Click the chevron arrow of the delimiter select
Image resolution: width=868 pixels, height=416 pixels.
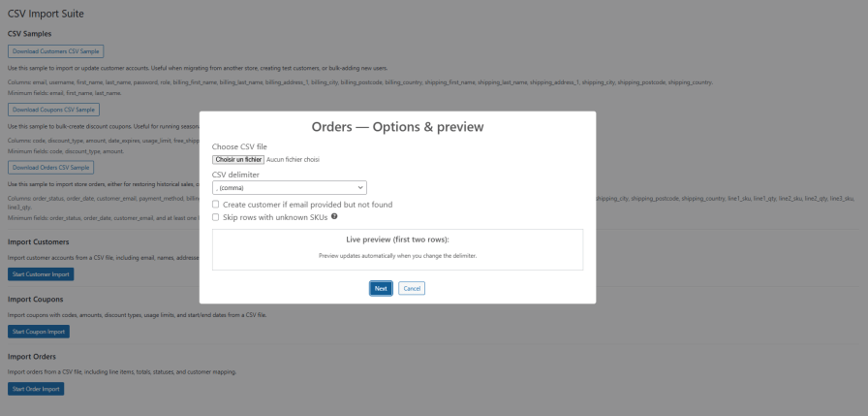point(360,187)
